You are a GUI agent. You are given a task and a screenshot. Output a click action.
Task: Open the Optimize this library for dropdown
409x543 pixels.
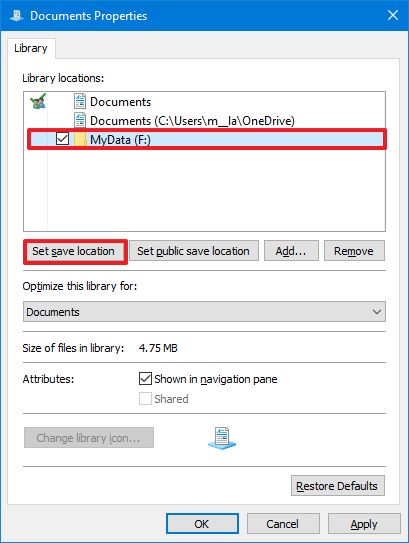click(204, 312)
